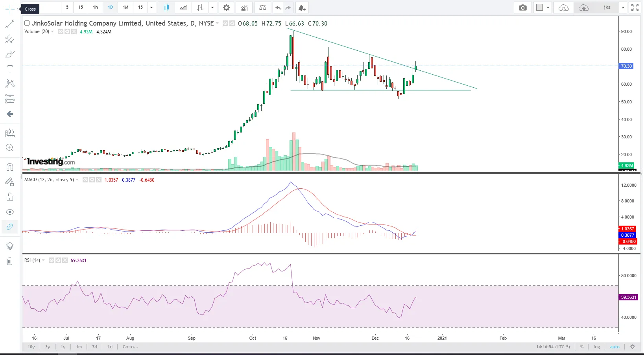Toggle visibility of Volume indicator
644x355 pixels.
click(x=61, y=31)
